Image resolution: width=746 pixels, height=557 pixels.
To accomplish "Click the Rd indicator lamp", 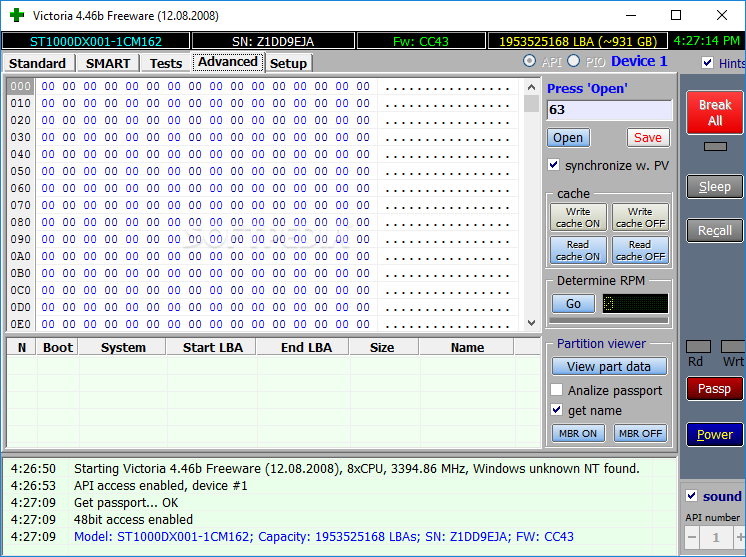I will tap(698, 346).
